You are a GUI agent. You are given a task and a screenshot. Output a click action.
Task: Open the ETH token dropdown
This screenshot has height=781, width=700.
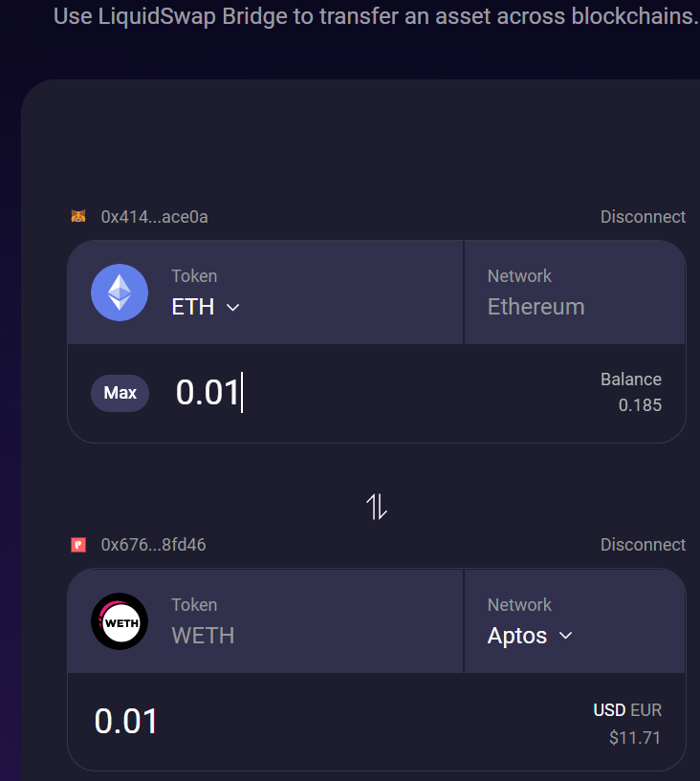(205, 307)
